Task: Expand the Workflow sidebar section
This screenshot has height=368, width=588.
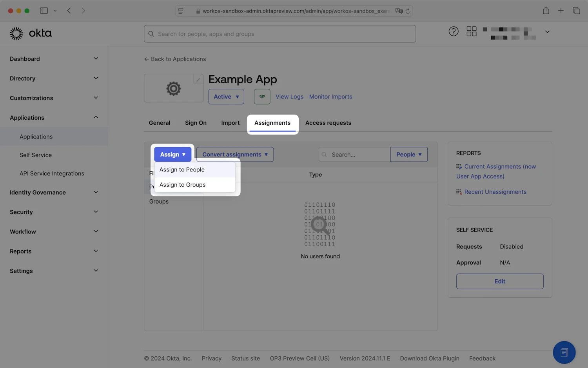Action: pos(54,231)
